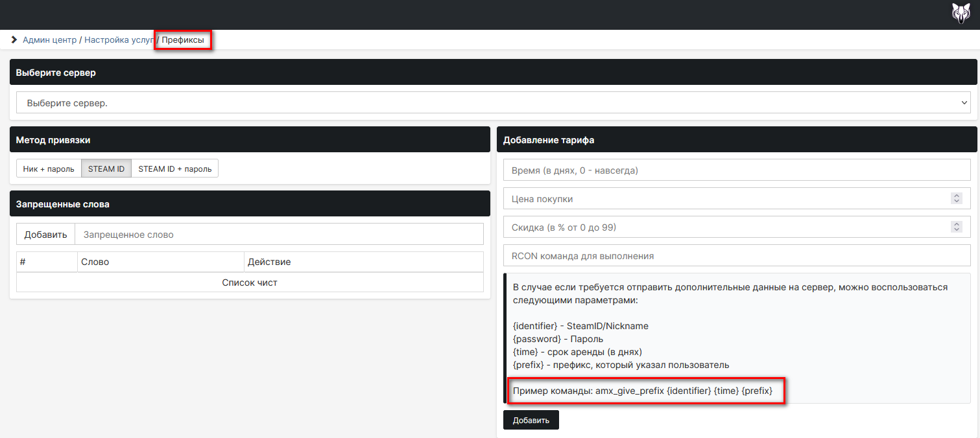
Task: Click the Действие column header
Action: click(x=364, y=262)
